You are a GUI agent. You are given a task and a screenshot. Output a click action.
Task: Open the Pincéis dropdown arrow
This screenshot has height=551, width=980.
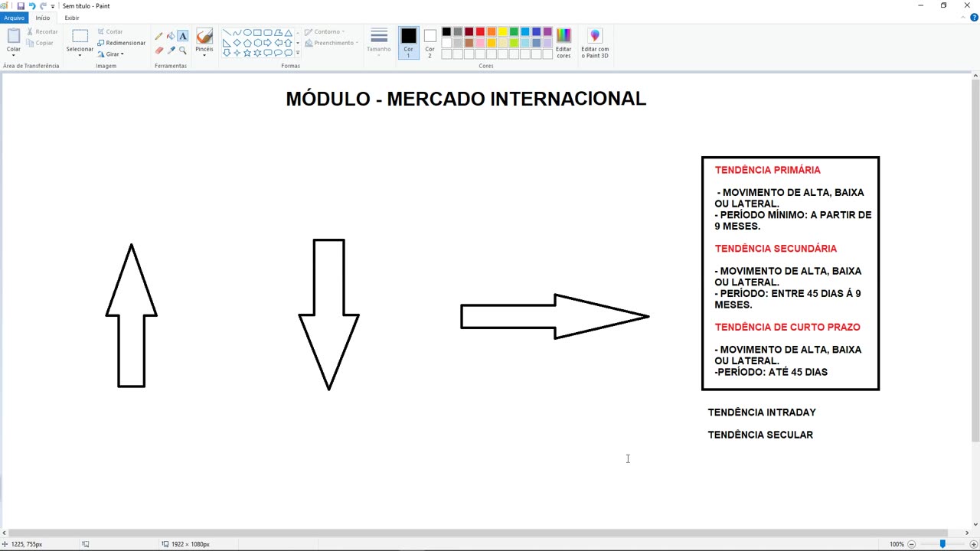point(204,54)
